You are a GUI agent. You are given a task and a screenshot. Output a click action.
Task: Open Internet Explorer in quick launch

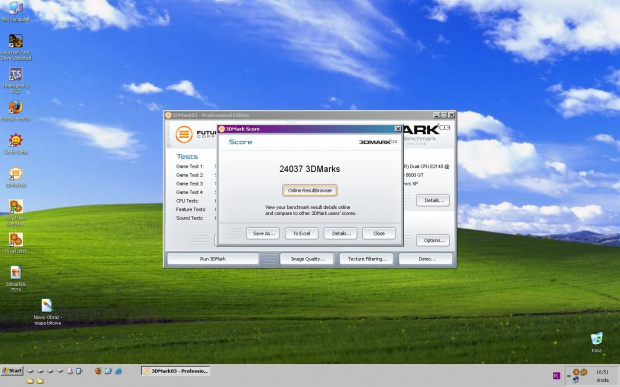tap(118, 371)
